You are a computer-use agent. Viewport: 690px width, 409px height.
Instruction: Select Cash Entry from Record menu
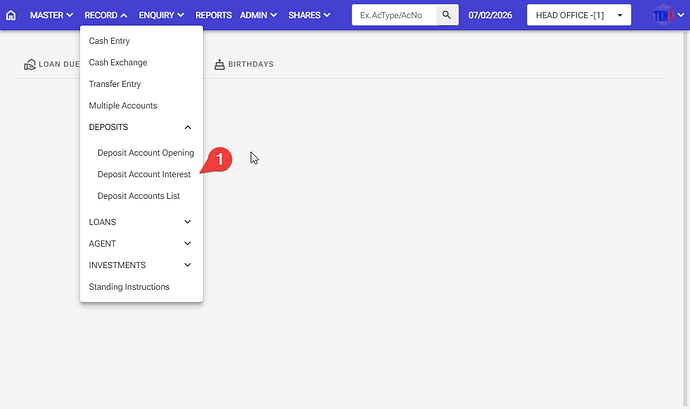tap(109, 41)
